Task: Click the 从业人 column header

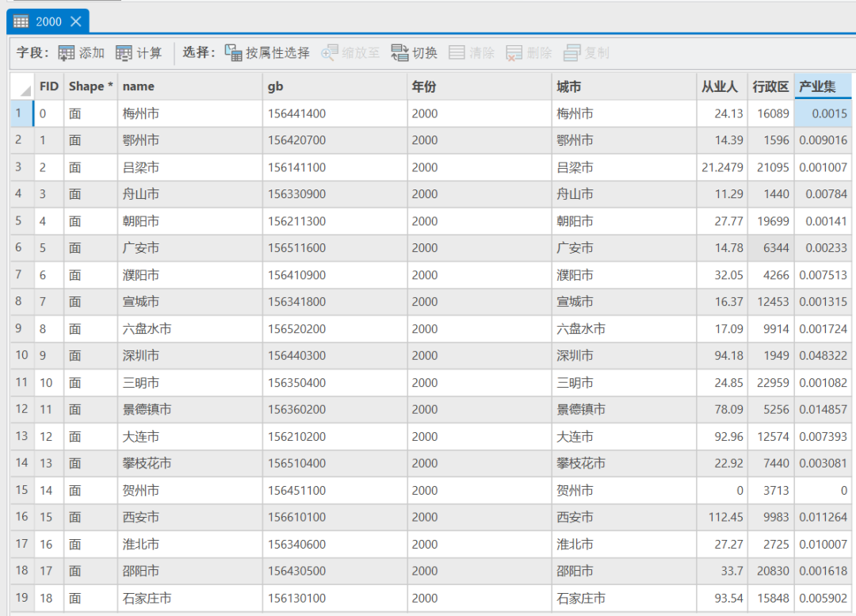Action: point(722,86)
